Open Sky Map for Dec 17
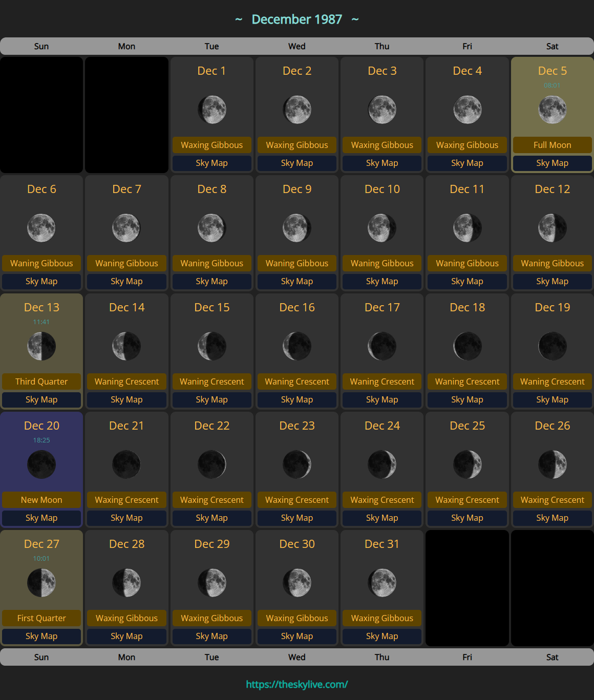Image resolution: width=594 pixels, height=700 pixels. click(382, 399)
